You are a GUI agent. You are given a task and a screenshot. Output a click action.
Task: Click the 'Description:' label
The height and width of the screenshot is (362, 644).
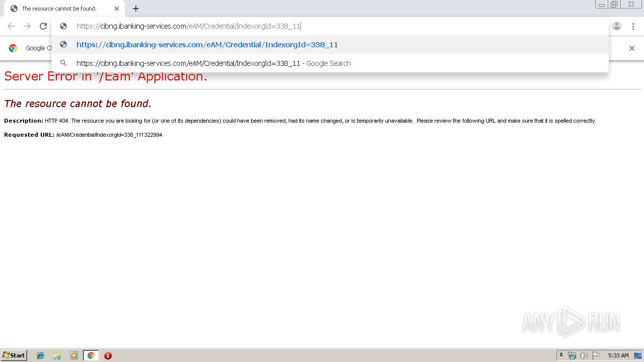(x=24, y=121)
